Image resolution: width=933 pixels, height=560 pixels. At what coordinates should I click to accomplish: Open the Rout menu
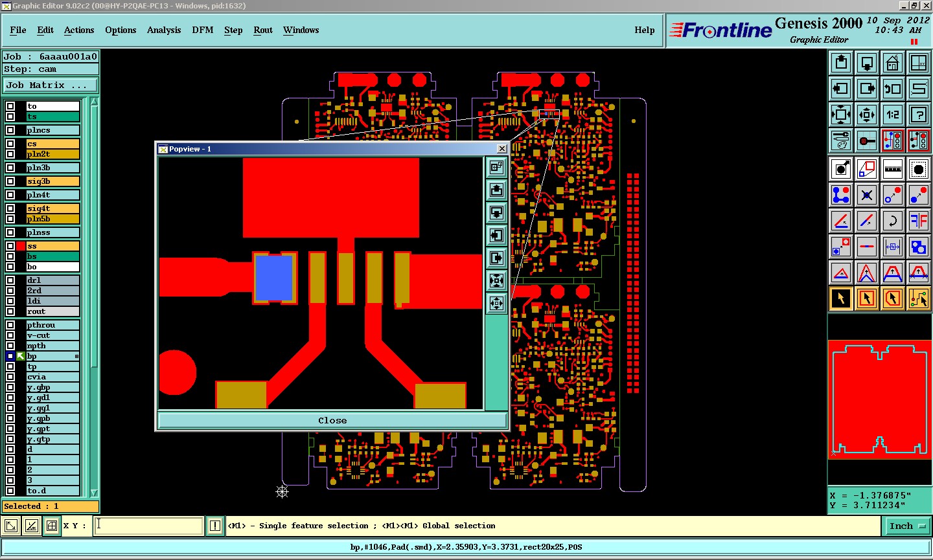pyautogui.click(x=263, y=30)
